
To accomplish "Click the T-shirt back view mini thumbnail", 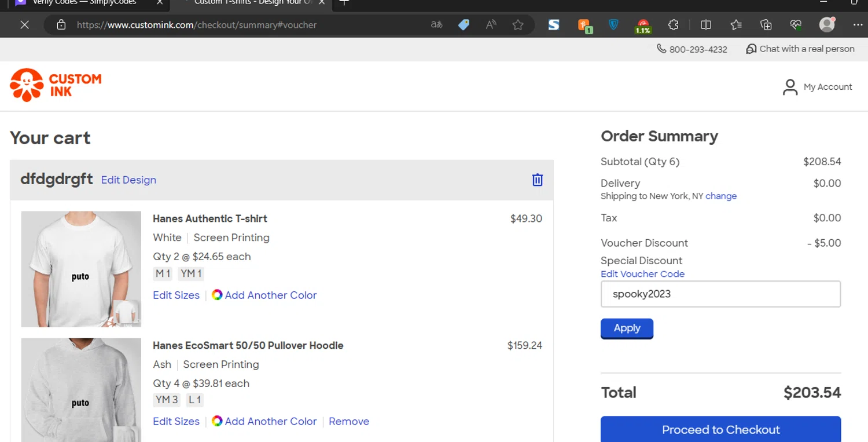I will pyautogui.click(x=126, y=312).
